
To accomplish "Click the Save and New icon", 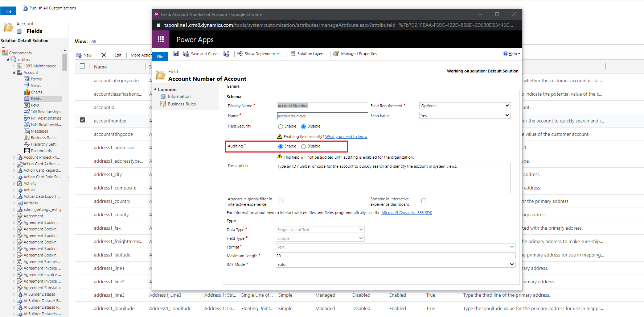I will click(226, 54).
